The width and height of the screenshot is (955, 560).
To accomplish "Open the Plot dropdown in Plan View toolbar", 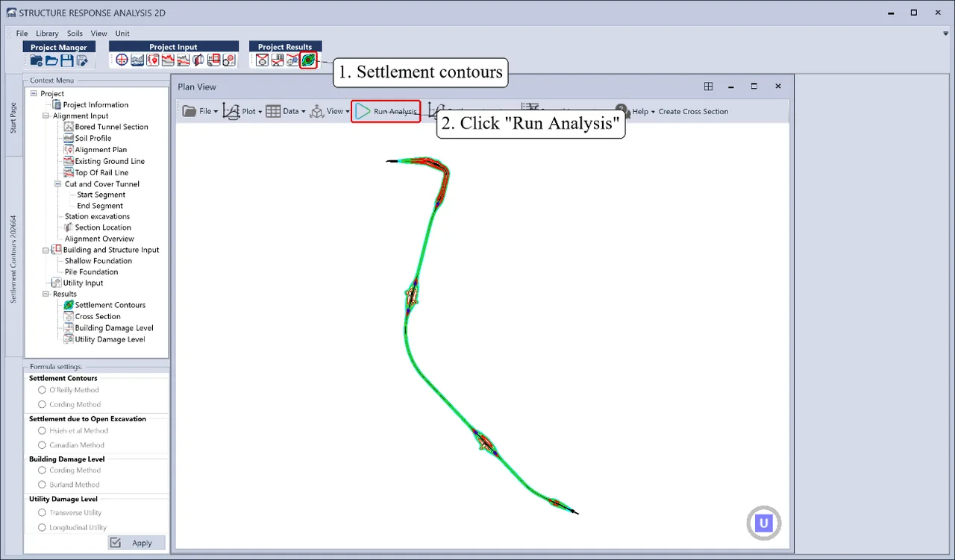I will 242,111.
